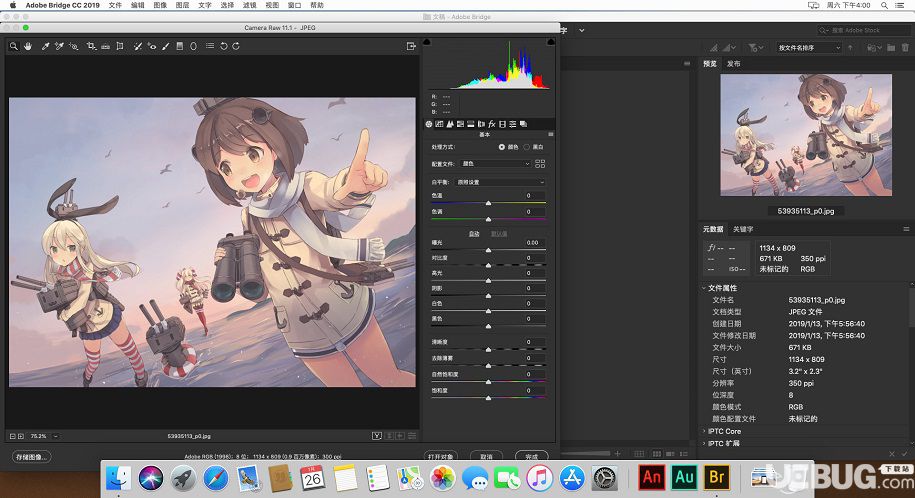
Task: Open the Basic panel options menu
Action: pos(550,134)
